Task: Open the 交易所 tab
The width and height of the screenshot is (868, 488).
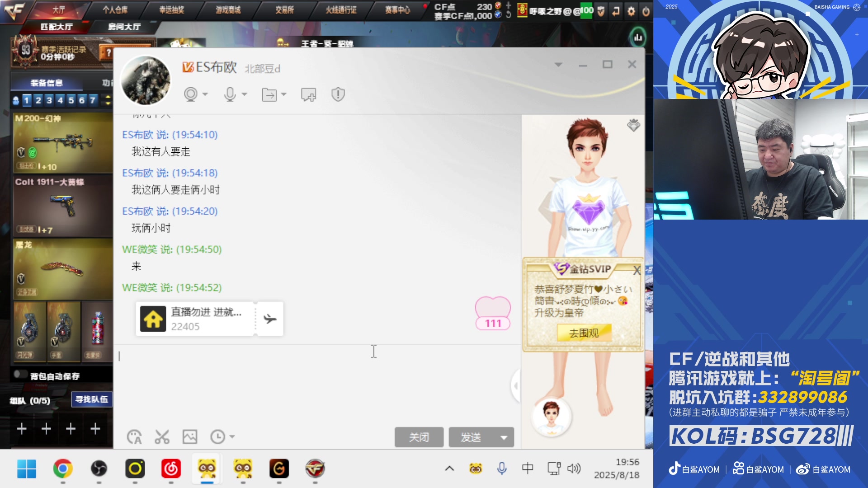Action: [x=284, y=9]
